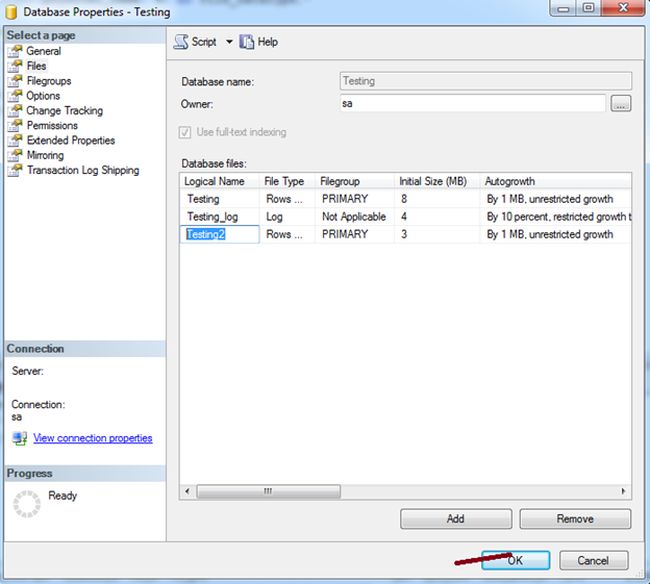Screen dimensions: 650x584
Task: Open the Change Tracking page
Action: click(65, 111)
